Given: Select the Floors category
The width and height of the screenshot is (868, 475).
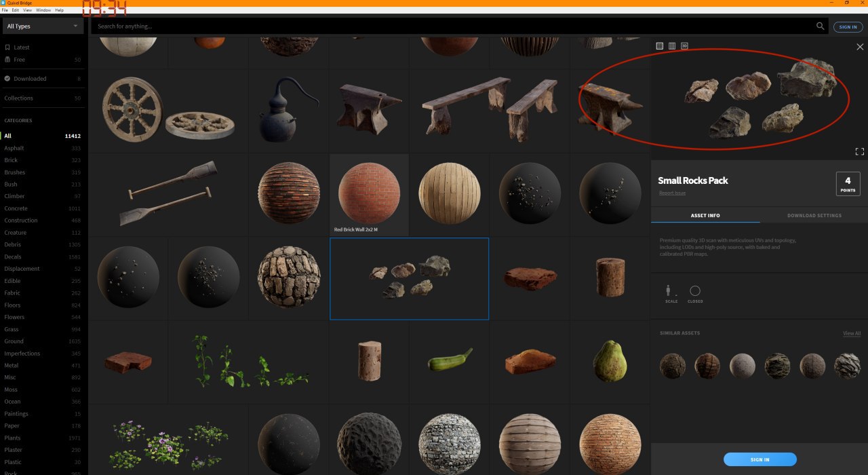Looking at the screenshot, I should pyautogui.click(x=43, y=305).
